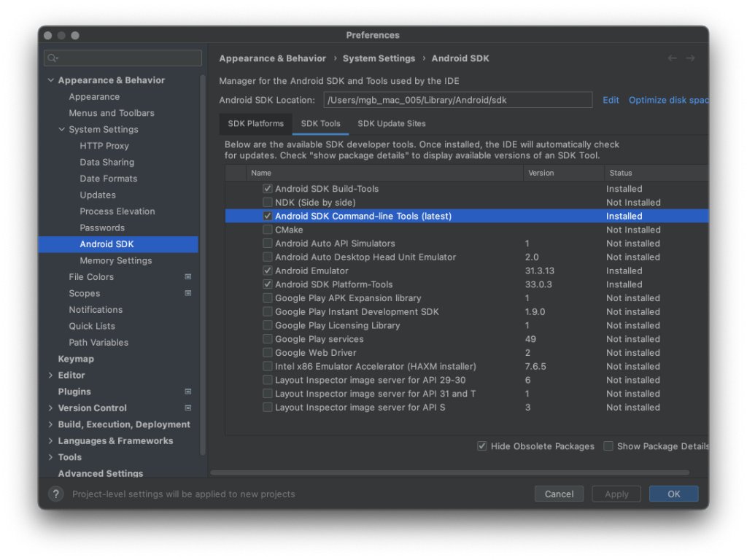Image resolution: width=747 pixels, height=560 pixels.
Task: Click System Settings in breadcrumb
Action: (x=379, y=58)
